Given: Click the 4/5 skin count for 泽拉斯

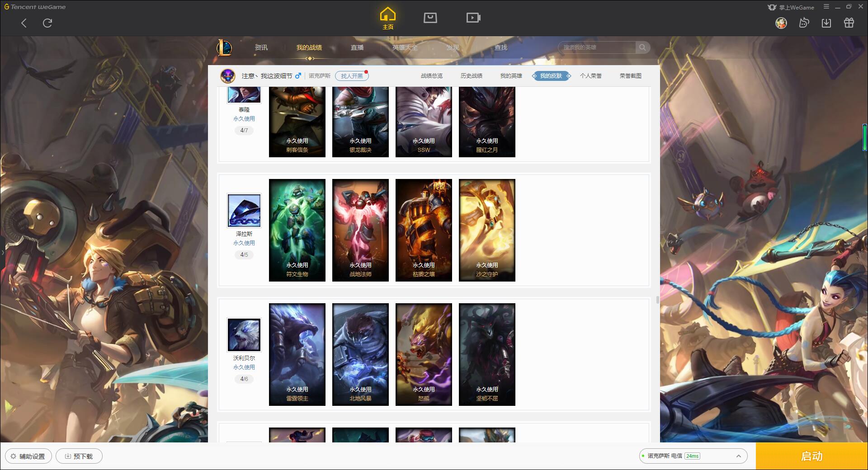Looking at the screenshot, I should [244, 255].
